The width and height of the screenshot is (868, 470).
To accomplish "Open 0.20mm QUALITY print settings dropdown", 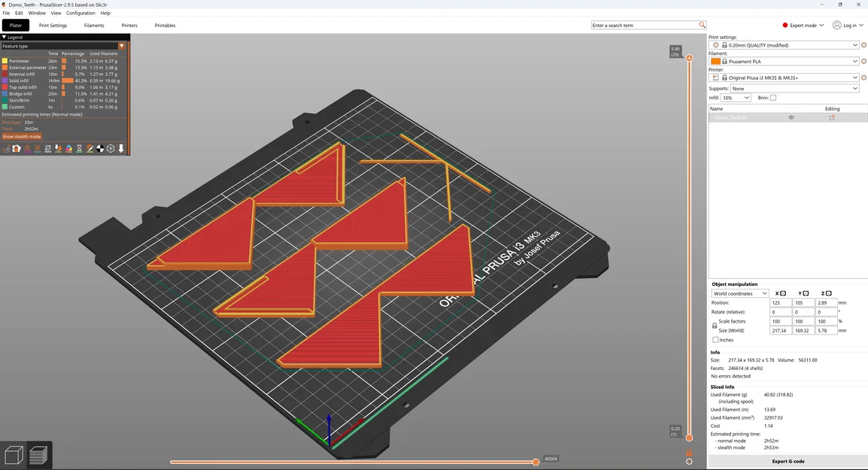I will [x=785, y=45].
